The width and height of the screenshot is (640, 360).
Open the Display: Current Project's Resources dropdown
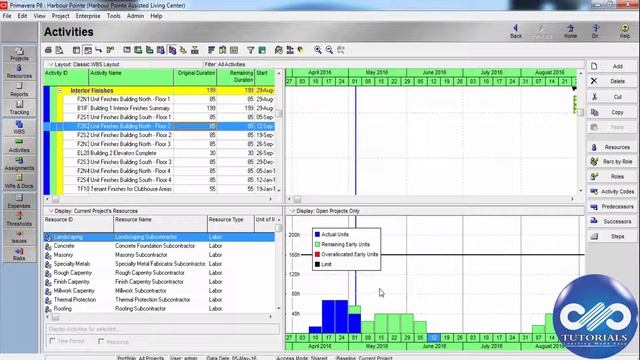pos(51,211)
